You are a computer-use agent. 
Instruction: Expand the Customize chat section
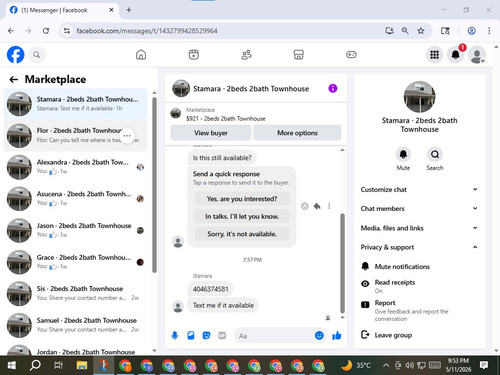point(419,189)
